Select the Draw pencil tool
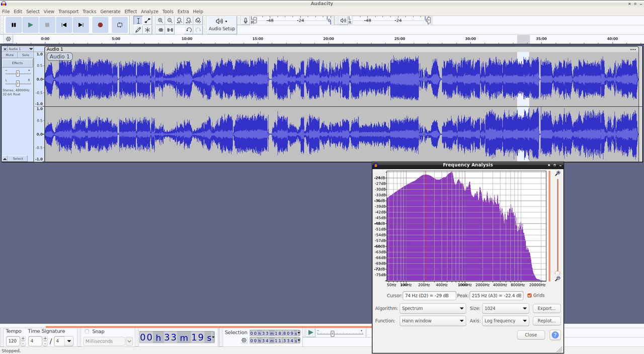Screen dimensions: 644x354 pyautogui.click(x=138, y=30)
